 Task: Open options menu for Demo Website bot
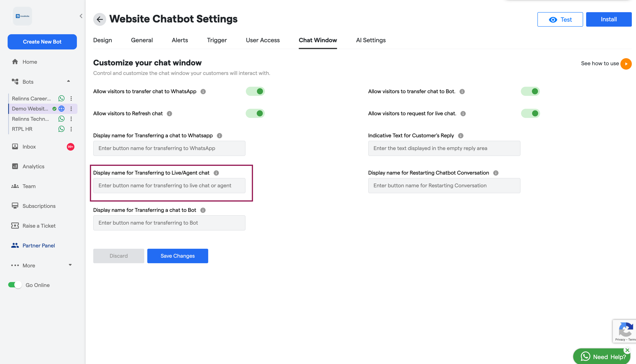tap(71, 109)
